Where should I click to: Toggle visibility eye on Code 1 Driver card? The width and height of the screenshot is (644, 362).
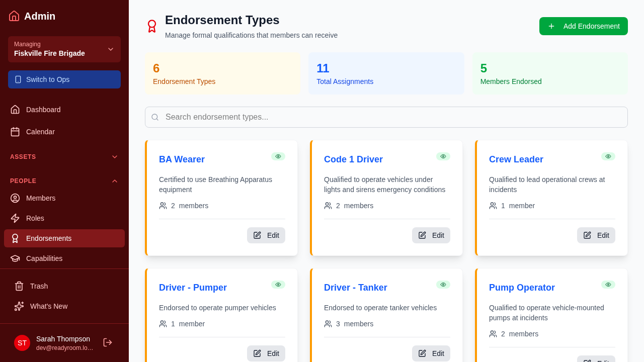point(443,156)
